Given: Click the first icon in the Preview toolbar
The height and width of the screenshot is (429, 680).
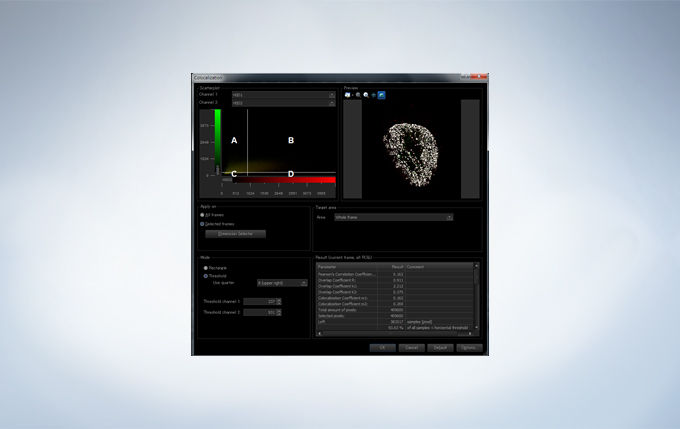Looking at the screenshot, I should [346, 94].
